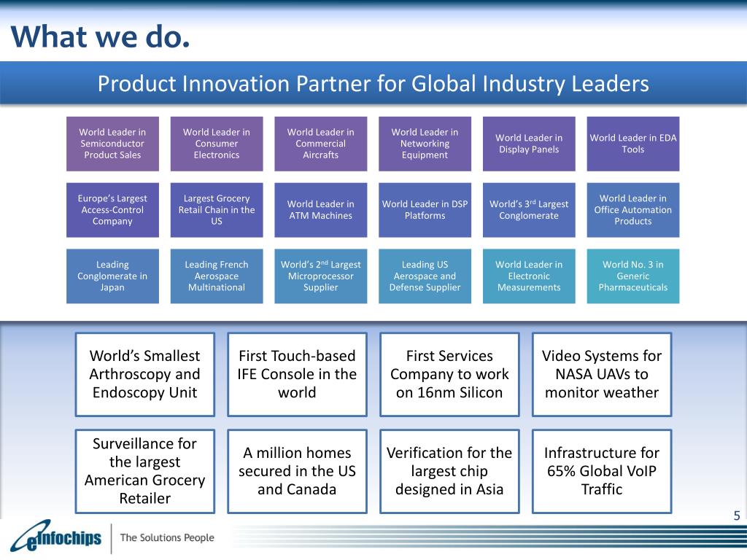Viewport: 747px width, 560px height.
Task: Click 'World Leader in Electronic Measurements' tile
Action: [x=529, y=276]
